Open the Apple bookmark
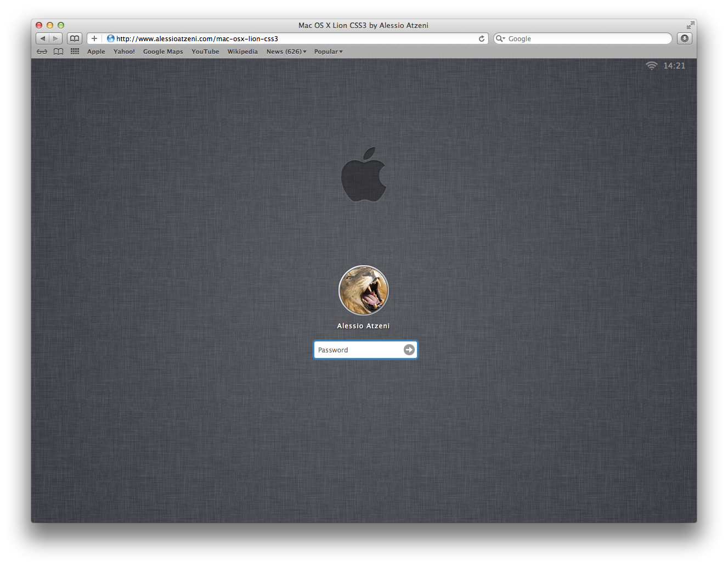The width and height of the screenshot is (728, 566). pos(96,52)
